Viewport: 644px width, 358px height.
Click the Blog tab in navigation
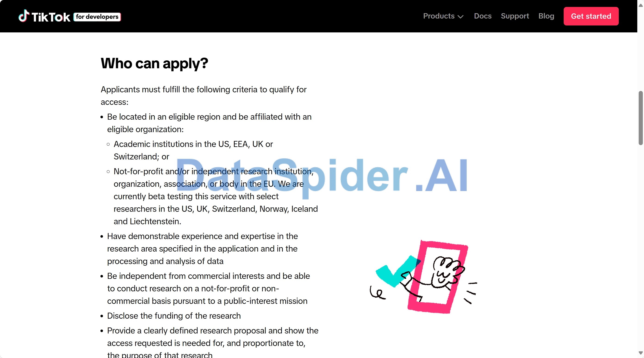coord(546,16)
